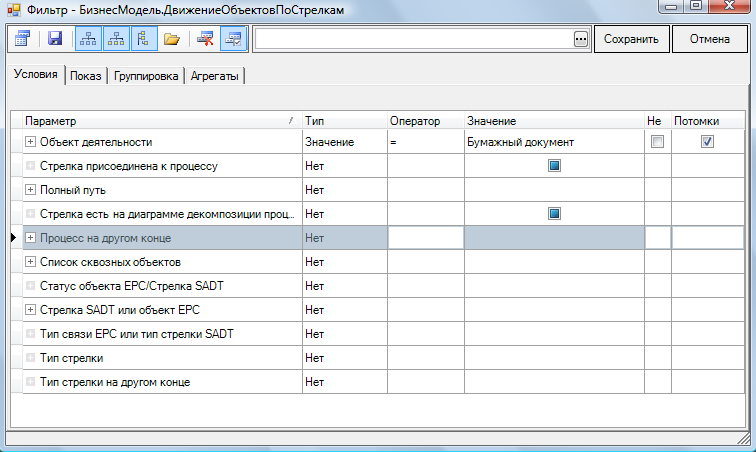Expand the 'Полный путь' parameter
The image size is (756, 452).
coord(30,190)
